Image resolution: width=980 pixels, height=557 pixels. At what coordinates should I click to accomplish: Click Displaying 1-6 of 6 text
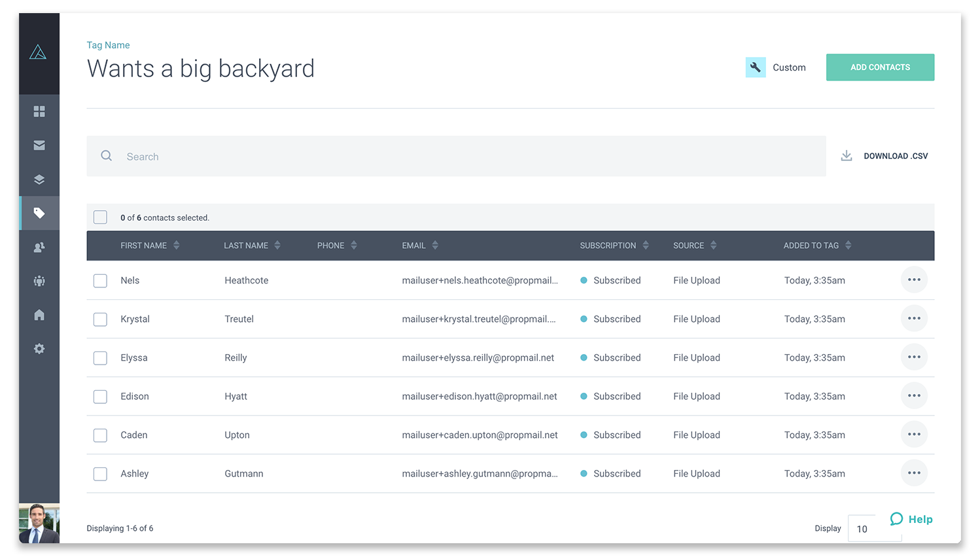point(120,528)
